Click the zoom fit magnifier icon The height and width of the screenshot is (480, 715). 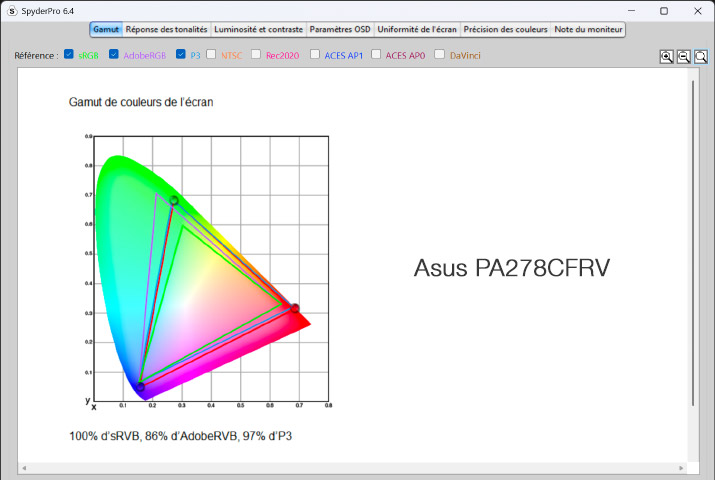(x=701, y=57)
